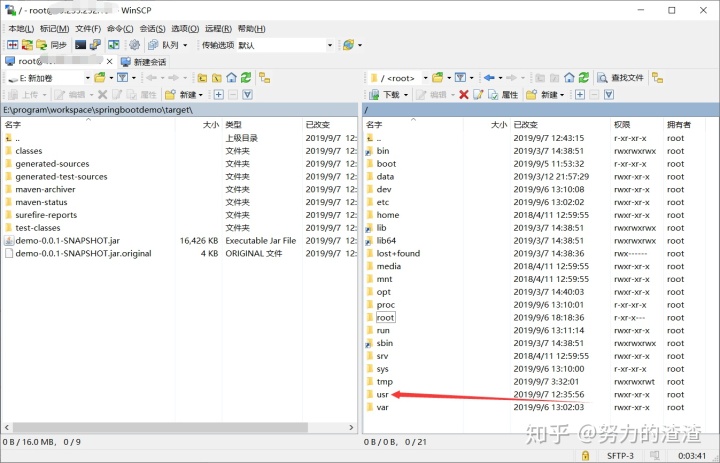720x463 pixels.
Task: Click local panel open directory icon
Action: (100, 78)
